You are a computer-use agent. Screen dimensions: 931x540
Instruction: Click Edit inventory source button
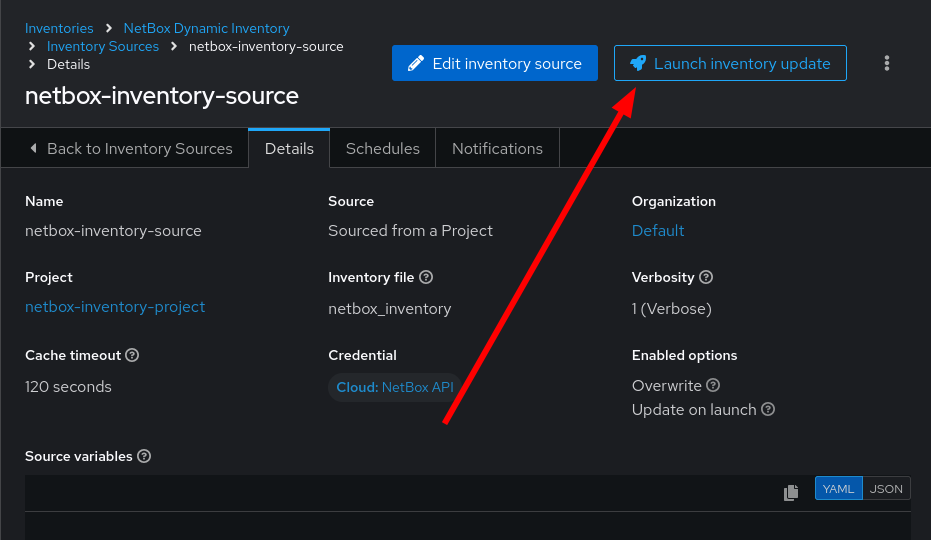click(495, 63)
